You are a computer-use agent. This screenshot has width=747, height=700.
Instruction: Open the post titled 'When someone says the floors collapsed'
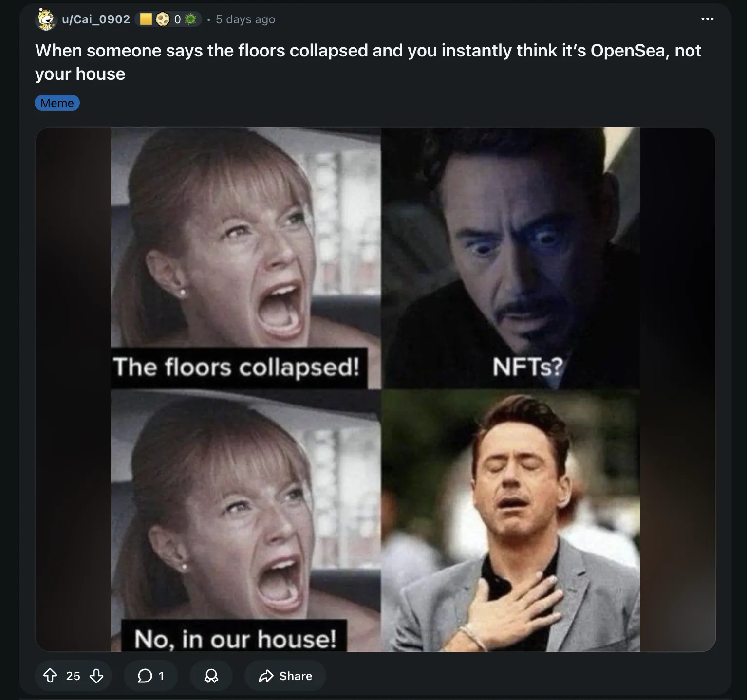pos(368,62)
